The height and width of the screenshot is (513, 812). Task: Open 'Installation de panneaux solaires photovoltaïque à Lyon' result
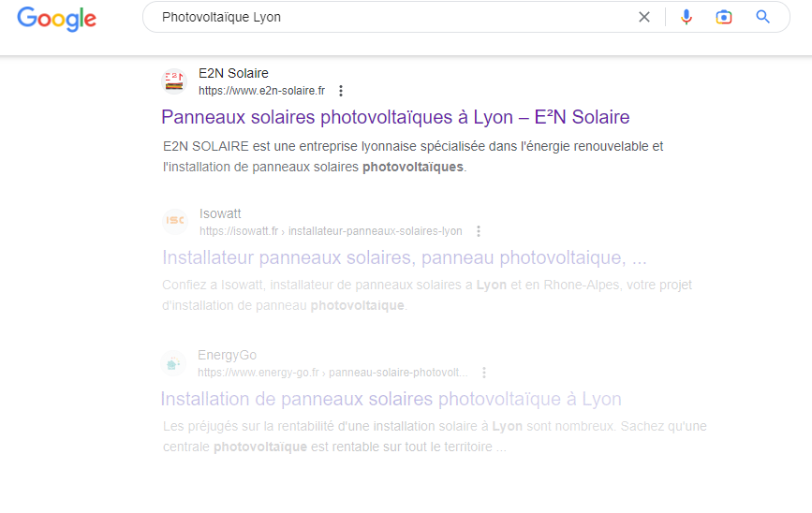point(391,399)
